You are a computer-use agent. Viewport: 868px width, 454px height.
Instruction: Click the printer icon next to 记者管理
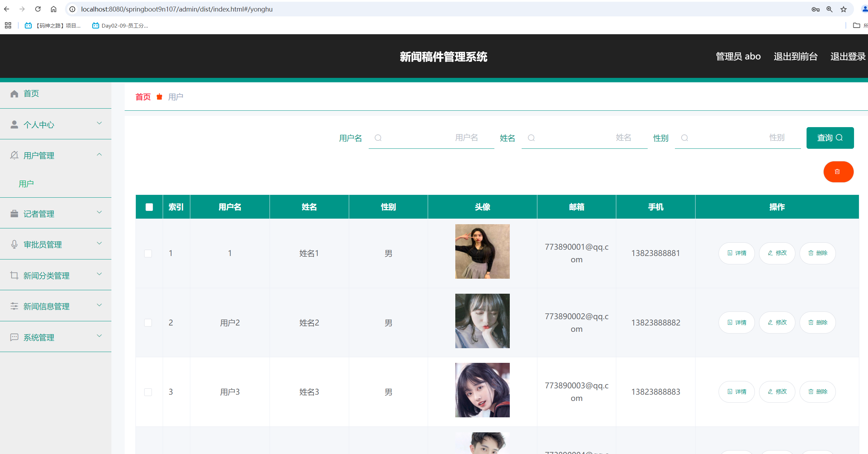pyautogui.click(x=14, y=213)
